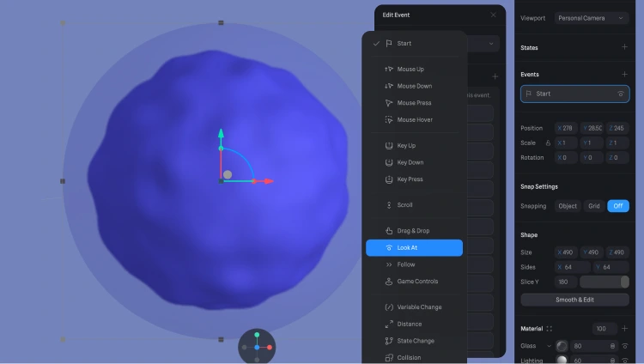Image resolution: width=644 pixels, height=364 pixels.
Task: Open the Viewport Personal Camera dropdown
Action: click(592, 18)
